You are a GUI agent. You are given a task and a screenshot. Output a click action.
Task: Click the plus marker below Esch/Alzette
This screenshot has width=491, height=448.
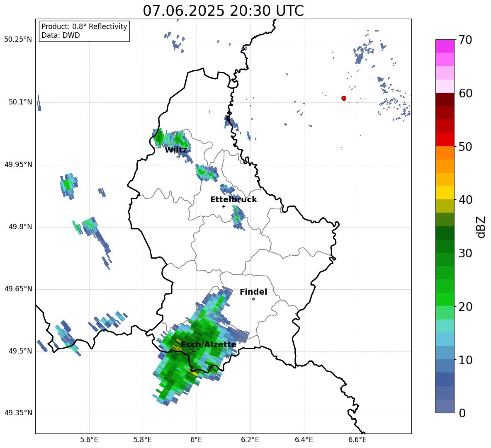pyautogui.click(x=194, y=351)
